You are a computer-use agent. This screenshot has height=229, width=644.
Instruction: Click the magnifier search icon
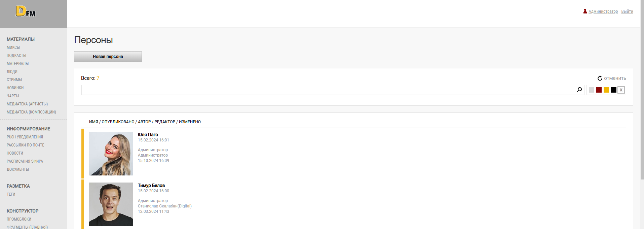[579, 90]
